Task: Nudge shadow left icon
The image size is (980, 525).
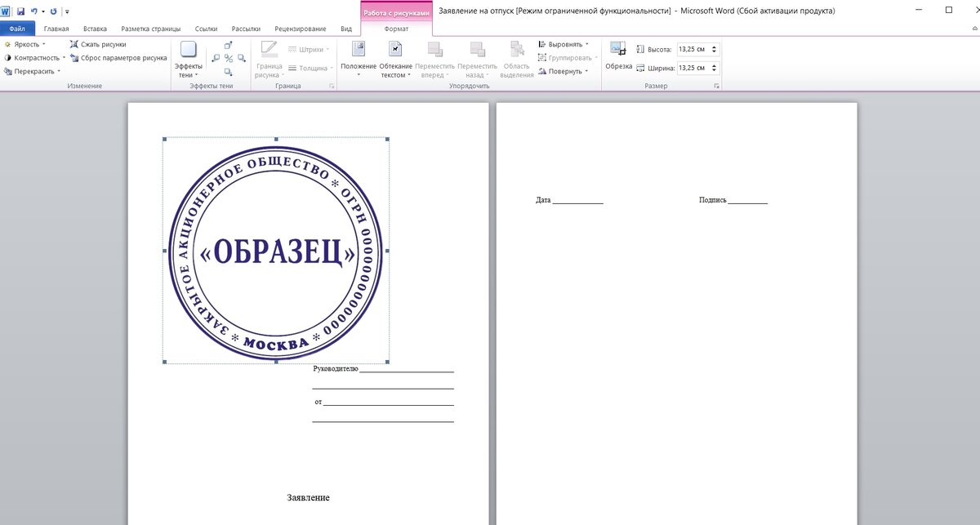Action: tap(216, 58)
